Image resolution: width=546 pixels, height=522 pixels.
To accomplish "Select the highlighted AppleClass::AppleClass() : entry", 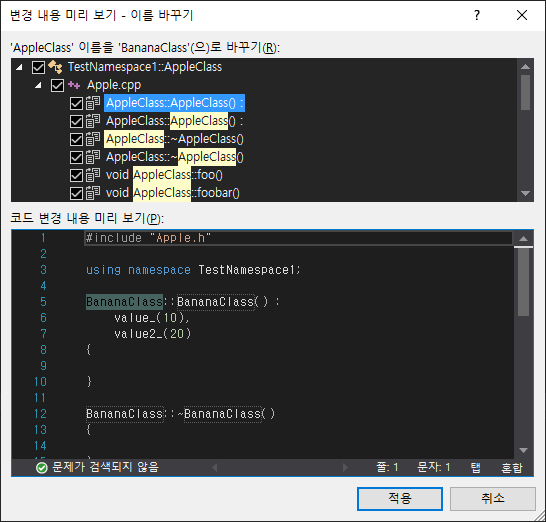I will click(174, 103).
